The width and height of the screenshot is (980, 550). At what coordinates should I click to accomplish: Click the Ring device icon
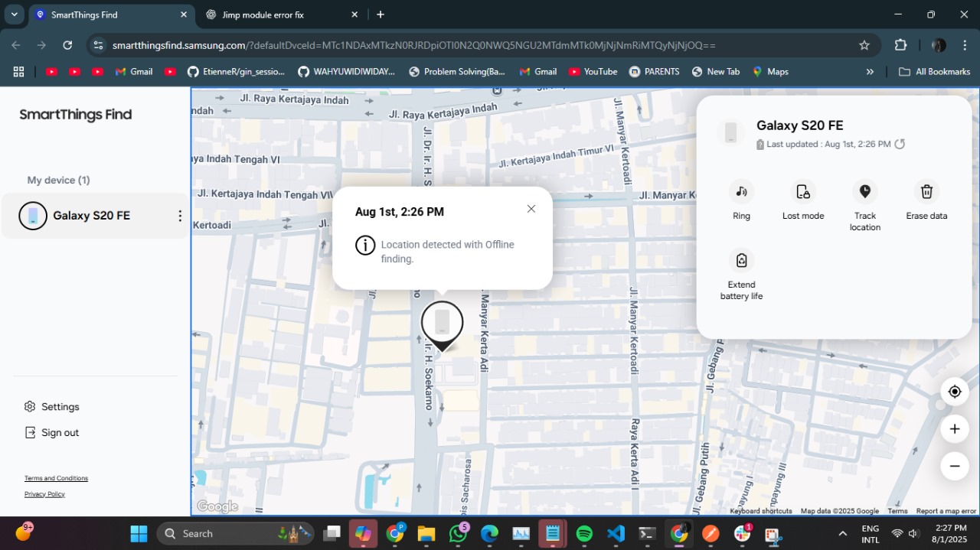click(x=741, y=192)
